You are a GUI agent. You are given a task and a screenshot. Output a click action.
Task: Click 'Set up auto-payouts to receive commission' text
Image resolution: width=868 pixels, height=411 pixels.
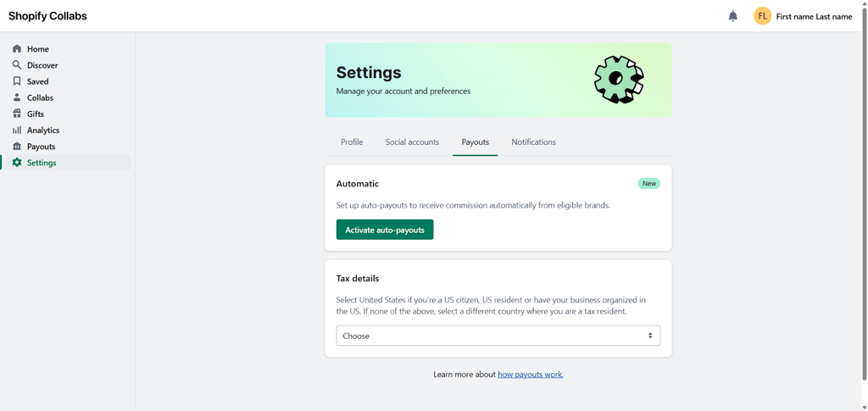tap(473, 205)
